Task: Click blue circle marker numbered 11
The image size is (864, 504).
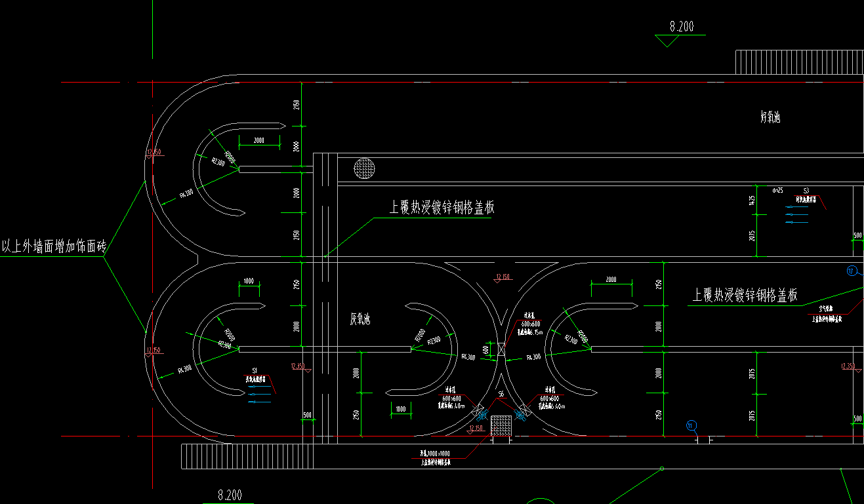Action: tap(690, 425)
